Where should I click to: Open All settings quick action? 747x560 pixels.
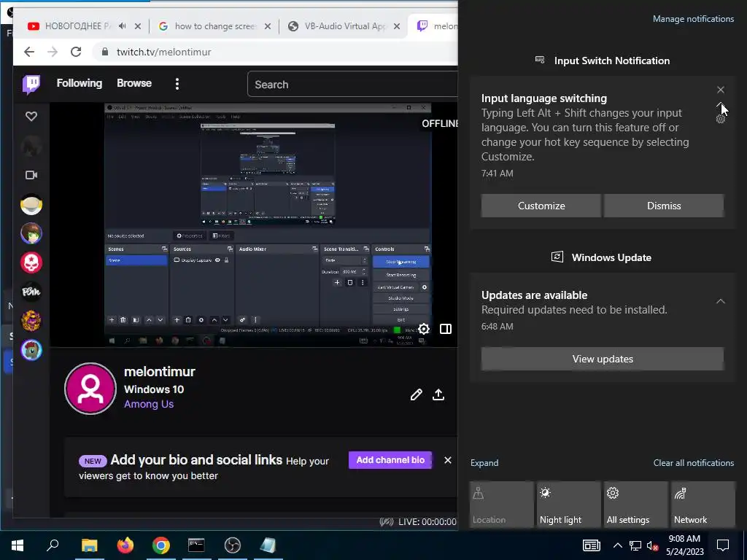(x=636, y=505)
